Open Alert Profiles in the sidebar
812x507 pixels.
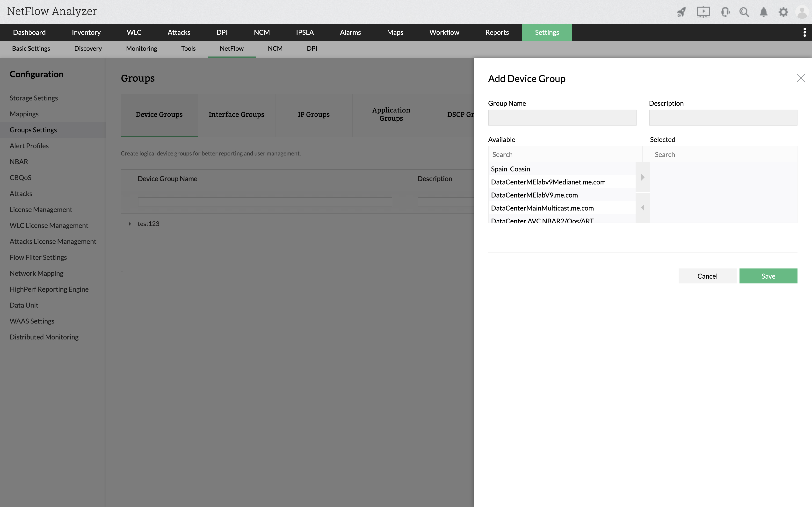pyautogui.click(x=29, y=146)
